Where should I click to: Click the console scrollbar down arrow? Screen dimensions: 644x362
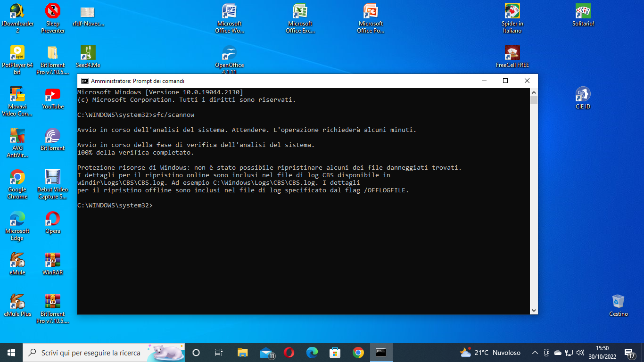coord(534,311)
